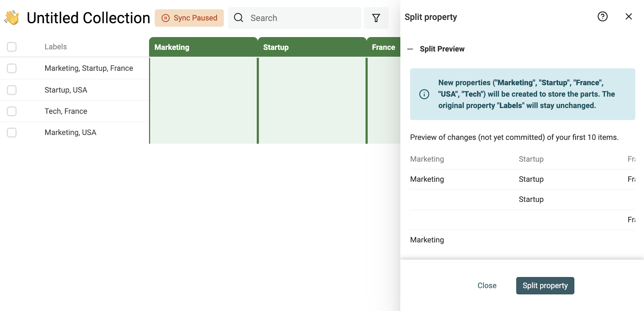644x311 pixels.
Task: Open help question mark icon
Action: click(602, 16)
